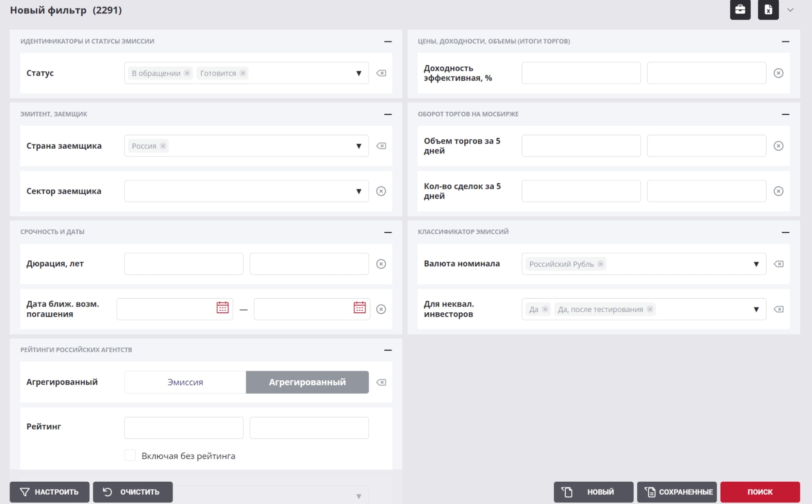Collapse Цены, доходности, объемы section
The image size is (812, 504).
785,41
